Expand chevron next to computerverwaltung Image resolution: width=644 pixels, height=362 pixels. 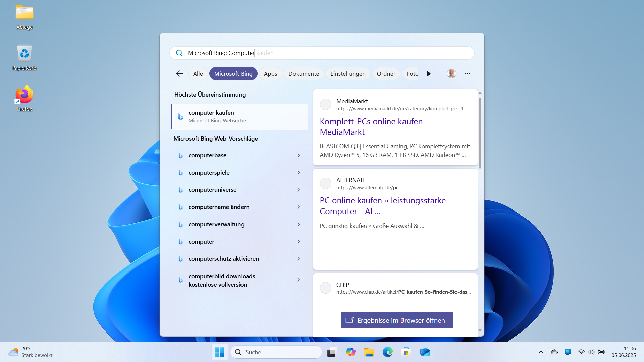pos(299,224)
